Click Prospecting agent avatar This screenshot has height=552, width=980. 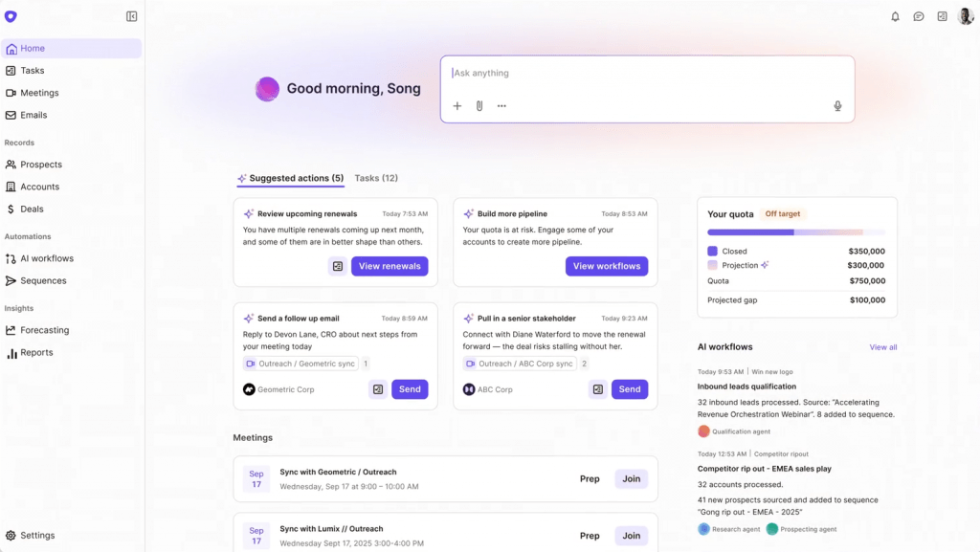772,529
